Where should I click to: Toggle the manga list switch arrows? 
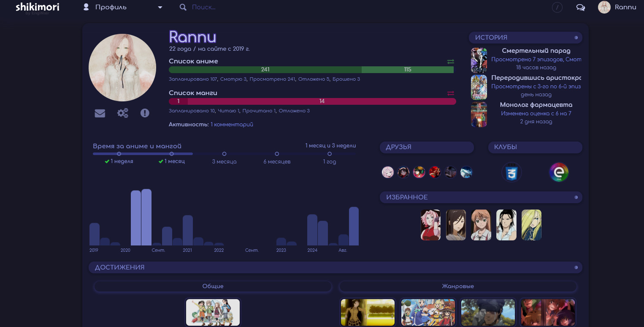tap(450, 93)
